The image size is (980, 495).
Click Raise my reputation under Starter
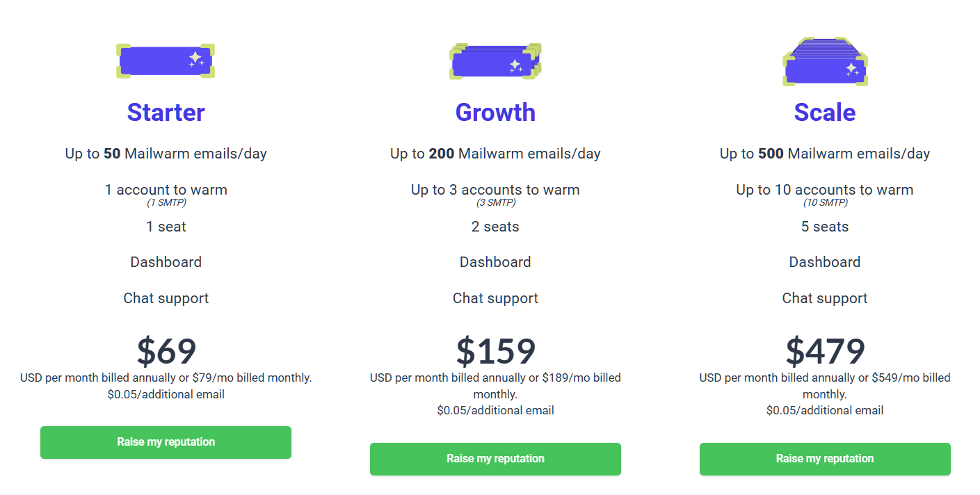(x=166, y=442)
